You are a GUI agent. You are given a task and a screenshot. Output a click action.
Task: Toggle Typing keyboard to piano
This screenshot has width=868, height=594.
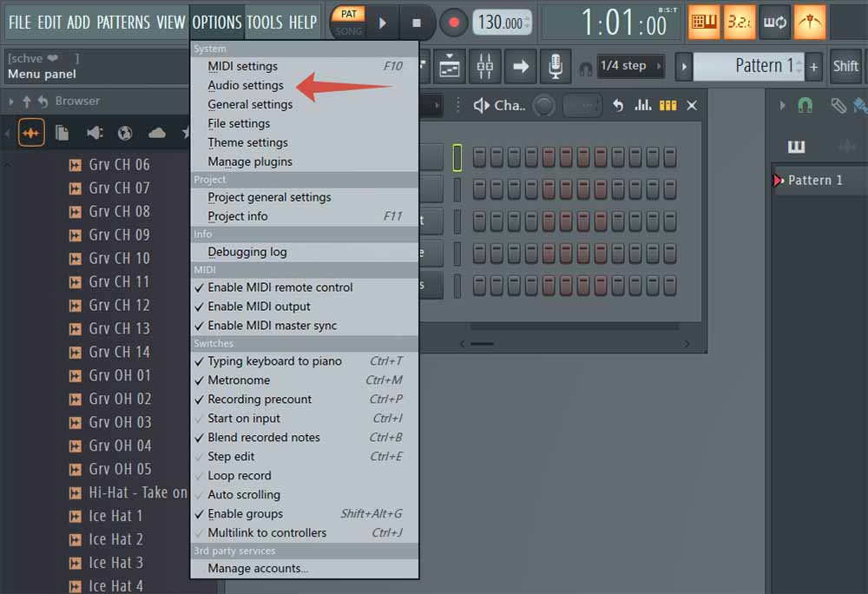point(274,361)
